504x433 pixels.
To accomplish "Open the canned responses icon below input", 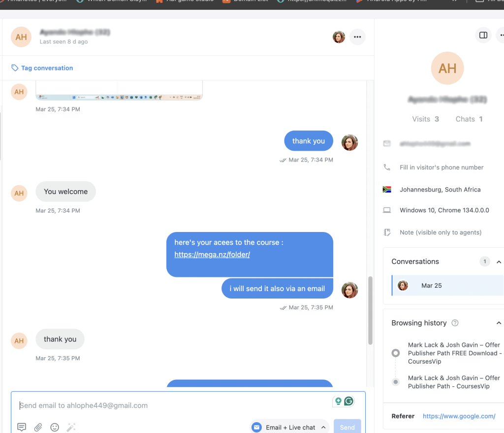I will coord(22,427).
